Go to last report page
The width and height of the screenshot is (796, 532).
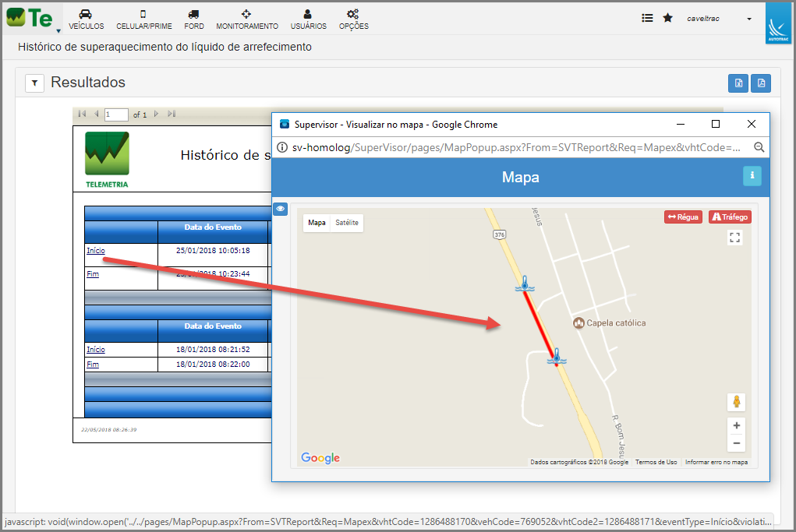[x=172, y=114]
